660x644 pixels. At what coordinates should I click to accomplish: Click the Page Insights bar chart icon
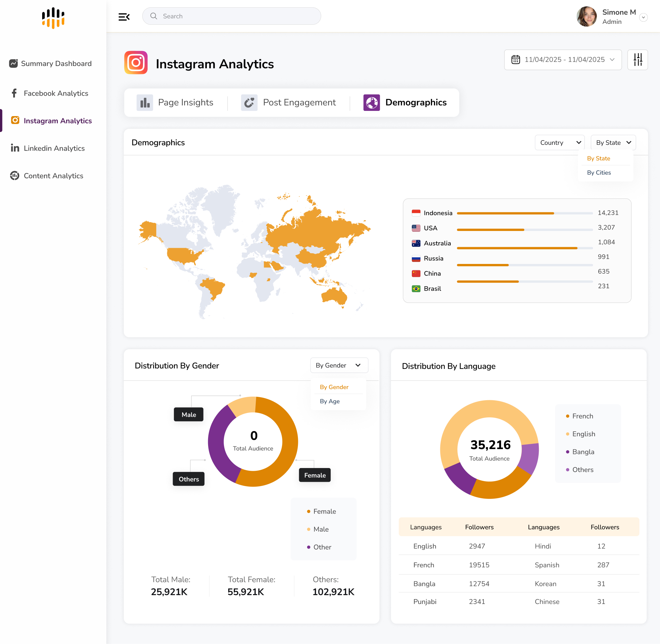(x=145, y=102)
